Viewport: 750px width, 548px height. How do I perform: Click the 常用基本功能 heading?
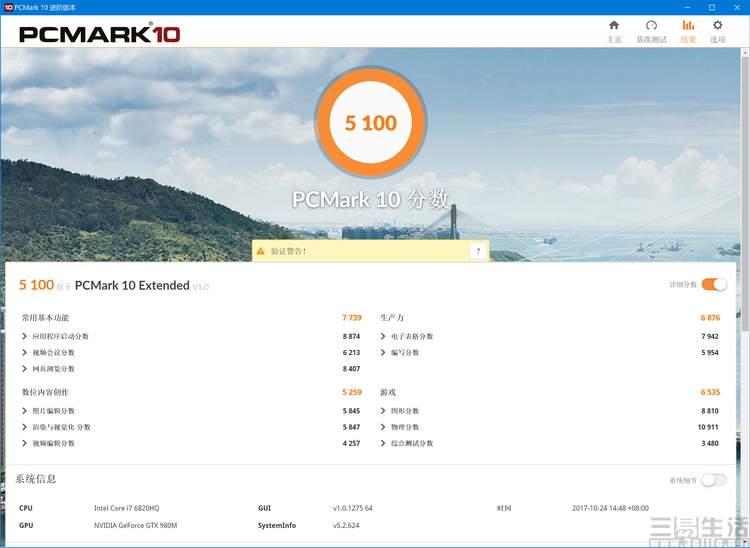click(x=45, y=318)
